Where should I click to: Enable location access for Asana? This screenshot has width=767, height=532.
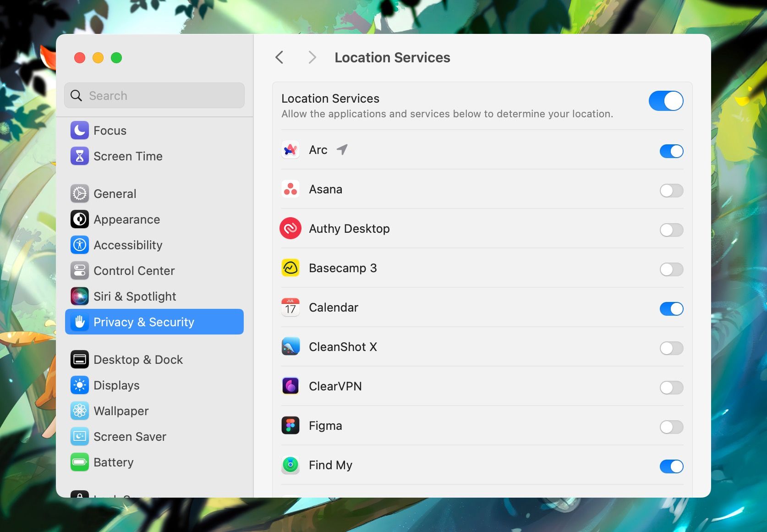pos(671,191)
